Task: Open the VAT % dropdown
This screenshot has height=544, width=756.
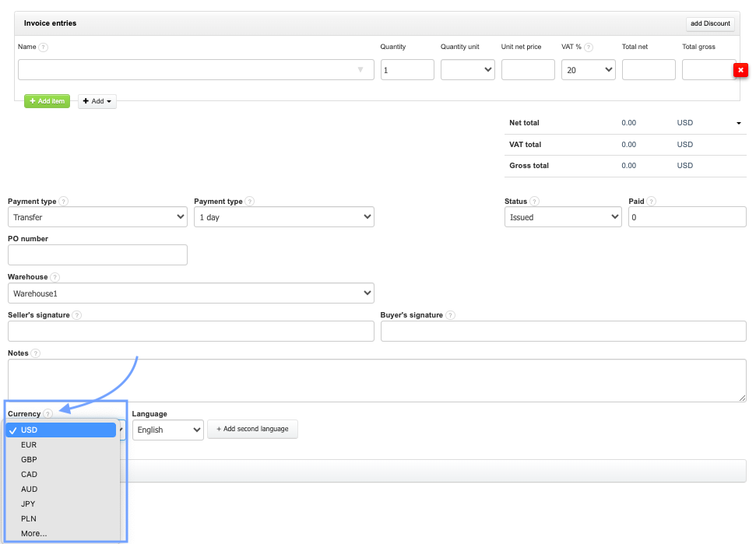Action: coord(588,70)
